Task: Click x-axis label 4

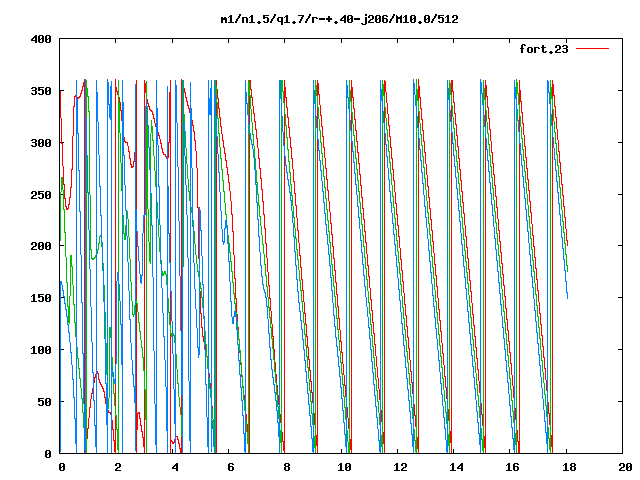Action: (175, 467)
